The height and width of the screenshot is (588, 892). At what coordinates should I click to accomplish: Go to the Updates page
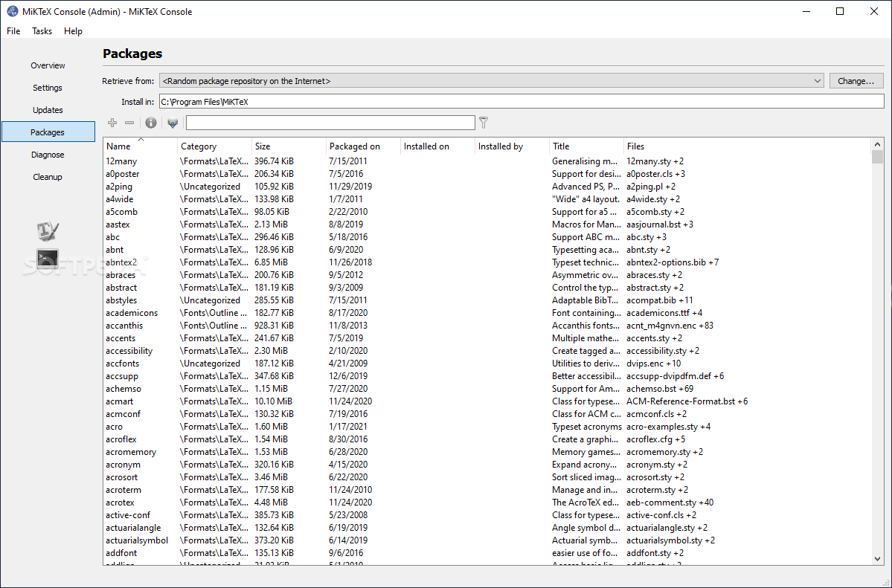tap(48, 110)
